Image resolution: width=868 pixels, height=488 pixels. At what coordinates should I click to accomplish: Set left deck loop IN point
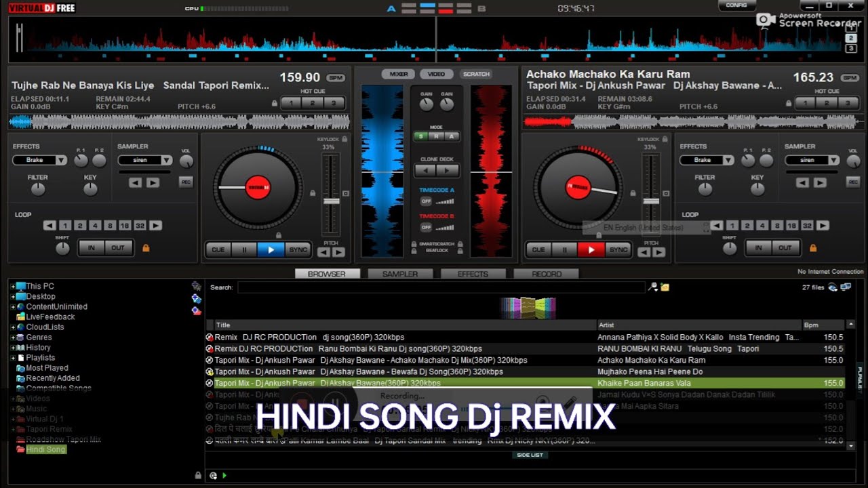point(92,248)
